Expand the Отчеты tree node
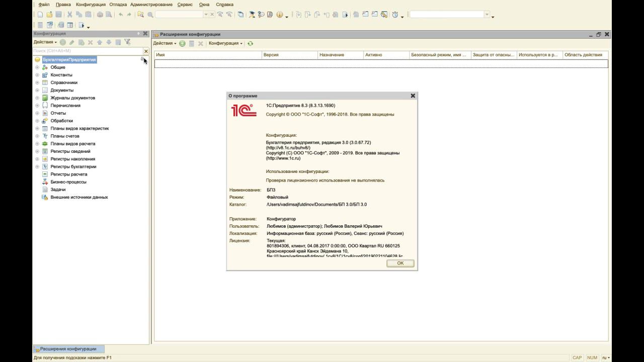644x362 pixels. [x=37, y=113]
